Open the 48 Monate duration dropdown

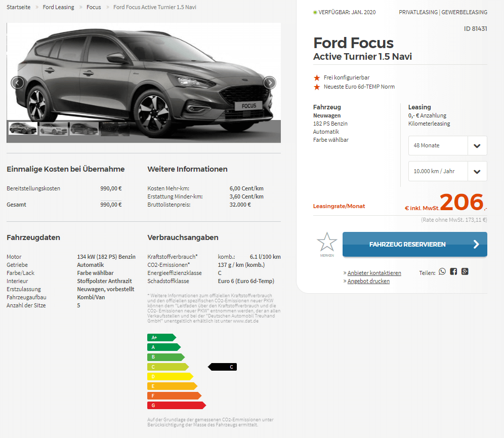[x=447, y=145]
